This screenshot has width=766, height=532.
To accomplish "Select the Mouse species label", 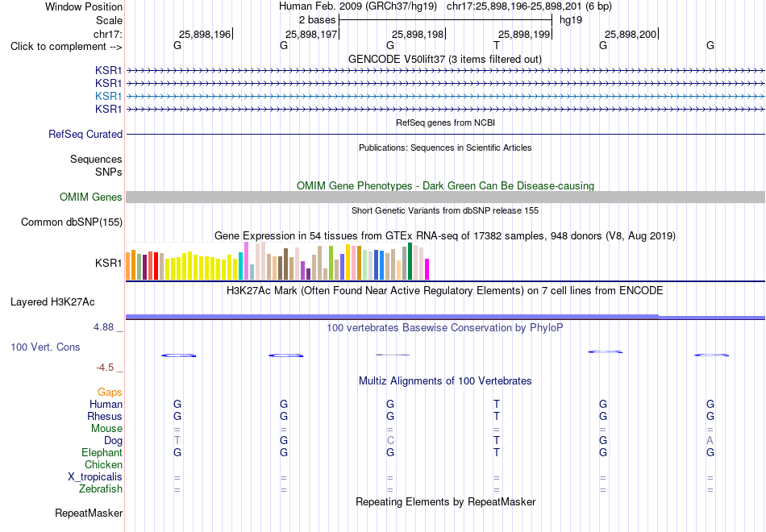I will click(x=106, y=429).
